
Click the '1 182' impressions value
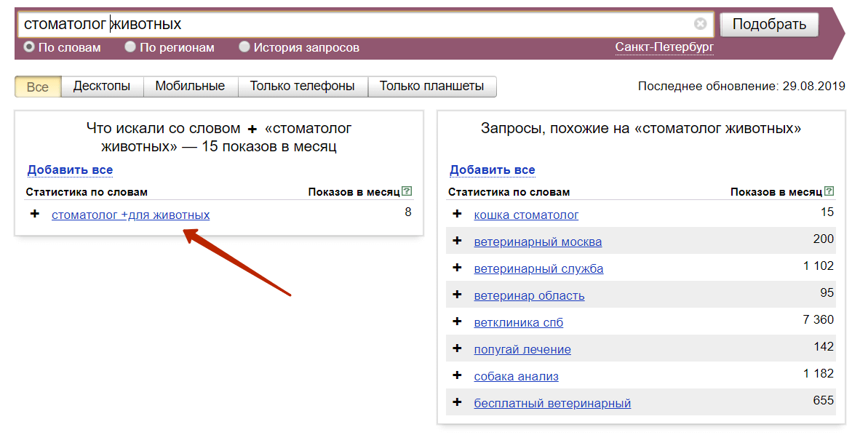[819, 374]
